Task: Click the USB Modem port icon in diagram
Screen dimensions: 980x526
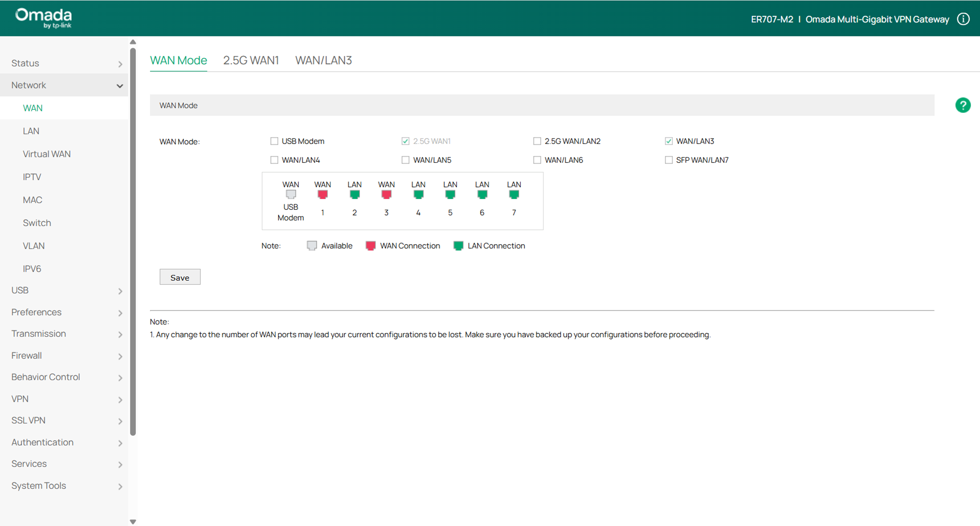Action: tap(291, 195)
